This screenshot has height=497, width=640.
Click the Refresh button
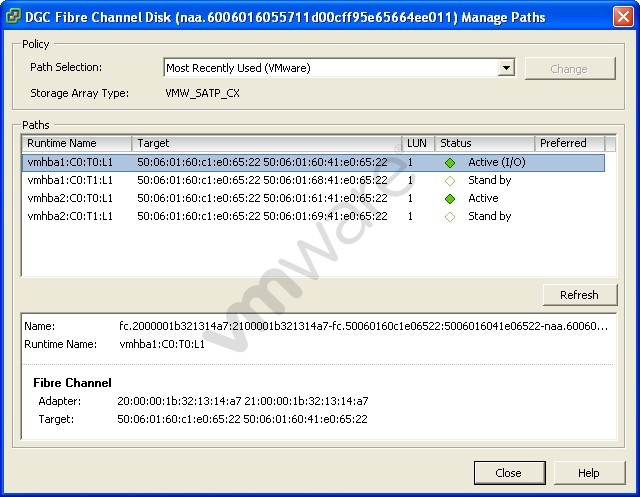pyautogui.click(x=580, y=295)
